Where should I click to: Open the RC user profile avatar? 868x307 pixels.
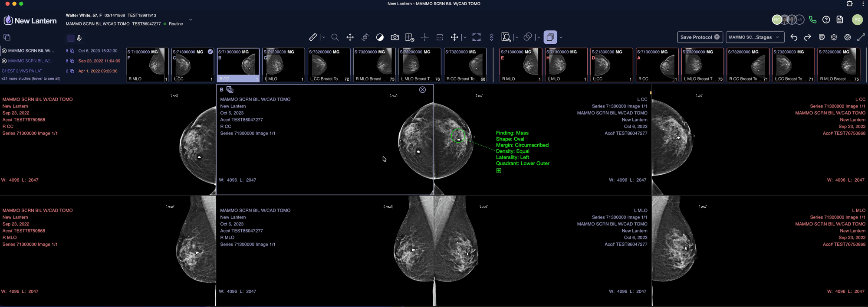(x=857, y=20)
